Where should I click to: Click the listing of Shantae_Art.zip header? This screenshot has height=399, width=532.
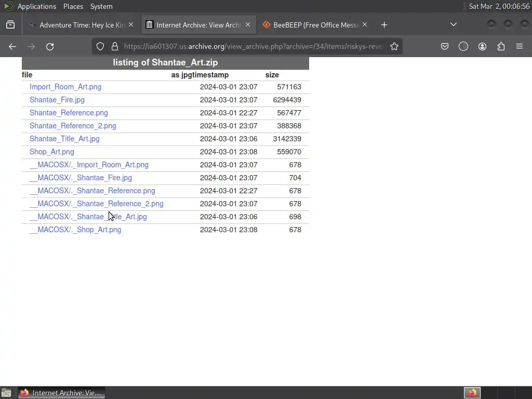pyautogui.click(x=165, y=62)
